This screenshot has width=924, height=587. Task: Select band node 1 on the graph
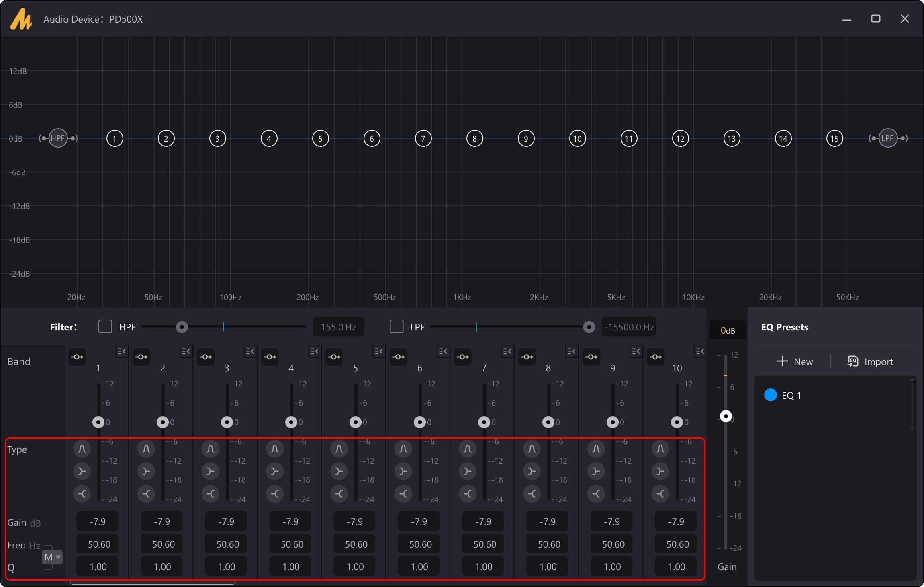115,139
